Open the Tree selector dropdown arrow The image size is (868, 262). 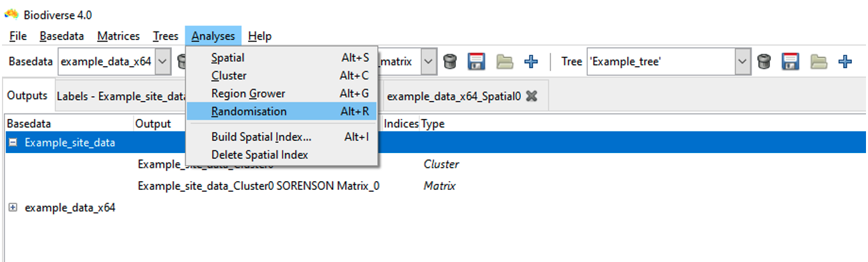coord(743,61)
